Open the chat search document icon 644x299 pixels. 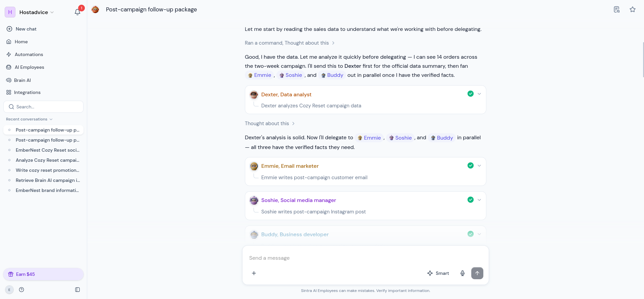(x=616, y=9)
